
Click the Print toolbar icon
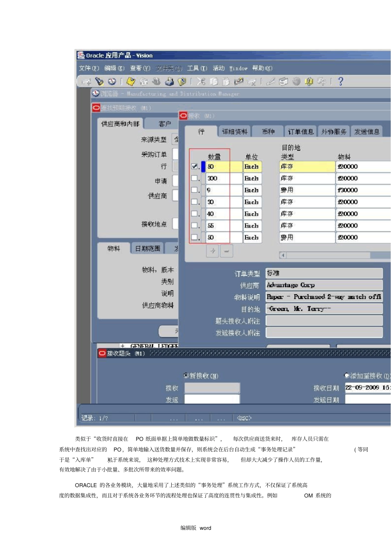click(x=169, y=81)
